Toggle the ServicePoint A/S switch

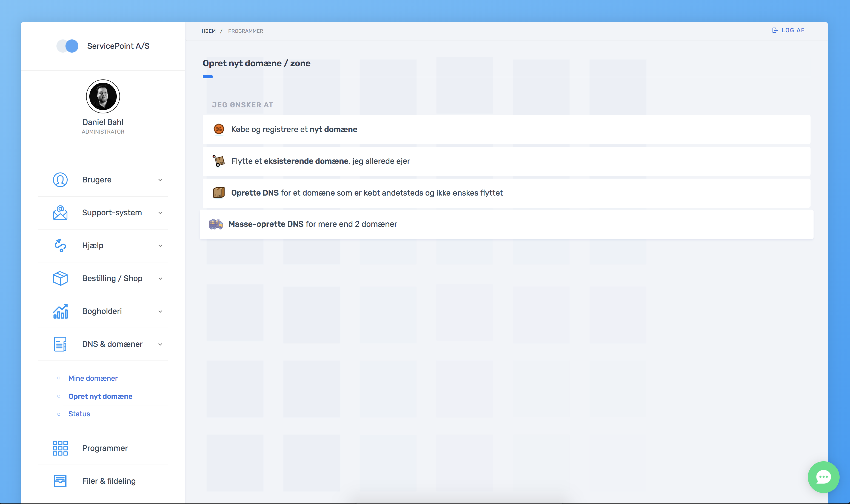[67, 46]
